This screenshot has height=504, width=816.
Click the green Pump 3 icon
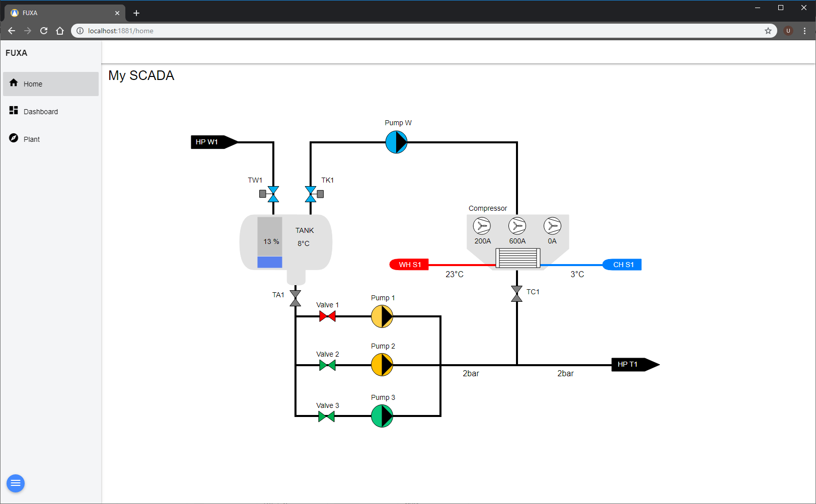click(382, 416)
